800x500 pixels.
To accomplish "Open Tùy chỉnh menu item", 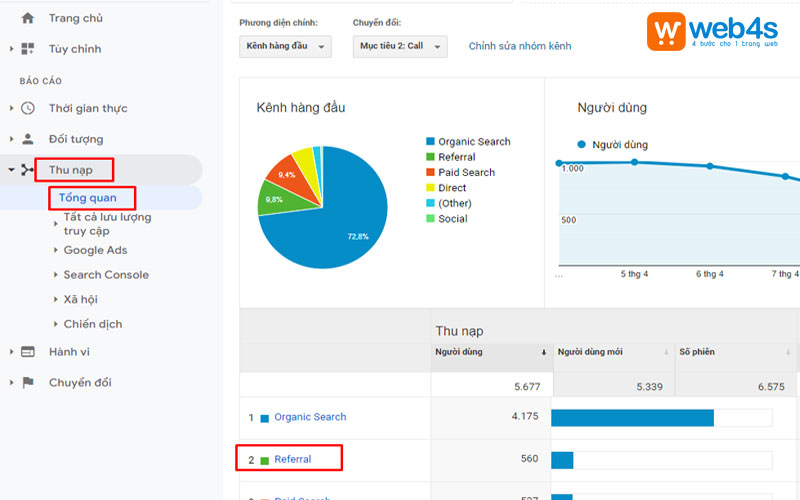I will [x=75, y=49].
